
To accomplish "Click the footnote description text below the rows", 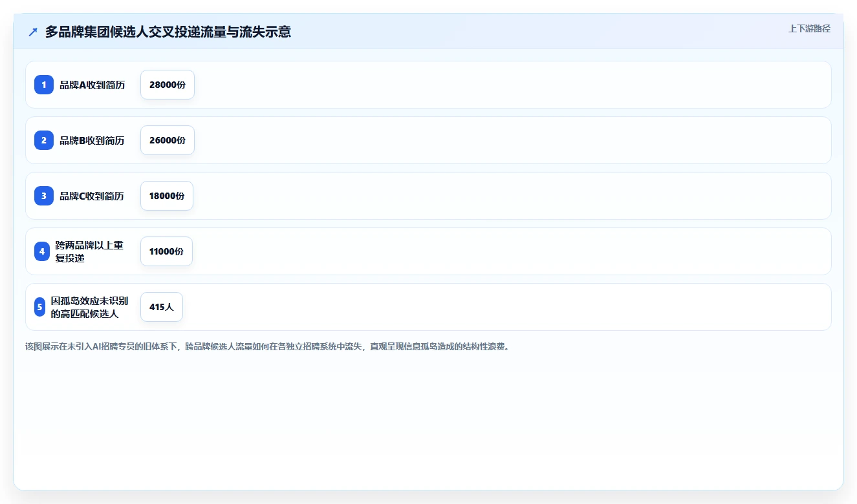I will point(268,346).
